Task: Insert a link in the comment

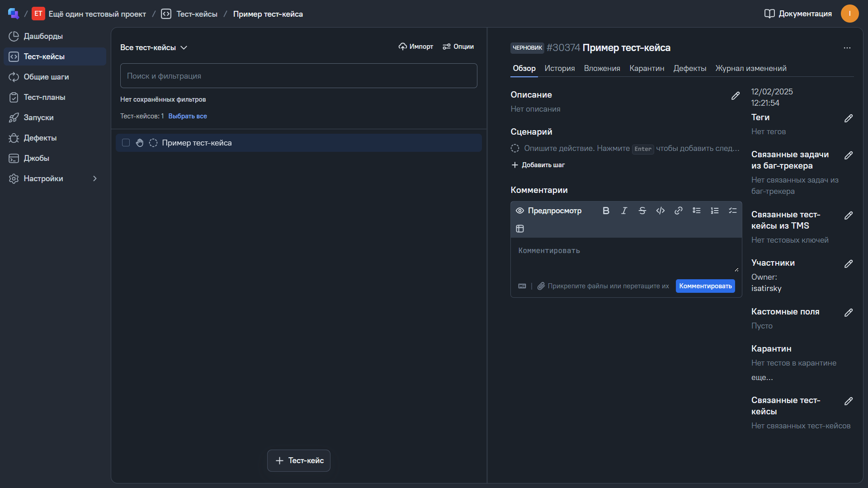Action: (x=678, y=211)
